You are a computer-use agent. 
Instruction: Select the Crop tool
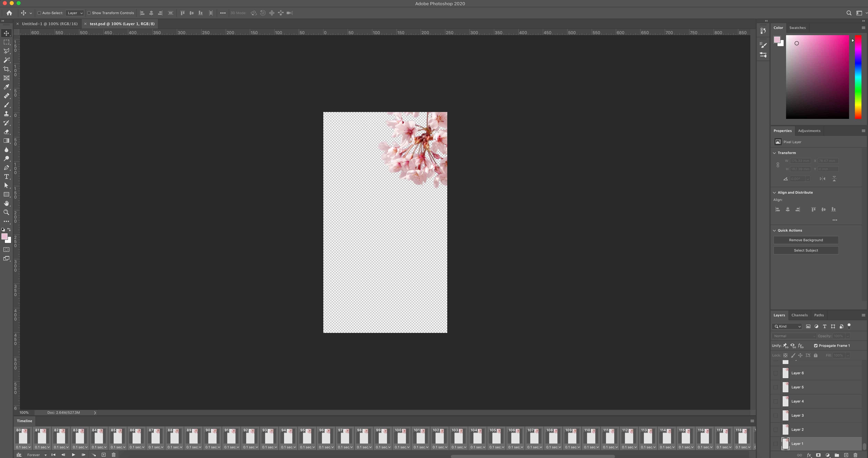pyautogui.click(x=6, y=69)
